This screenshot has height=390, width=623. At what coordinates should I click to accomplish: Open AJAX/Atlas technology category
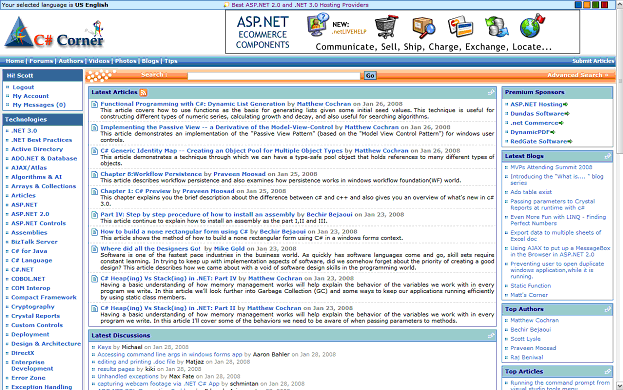[29, 168]
